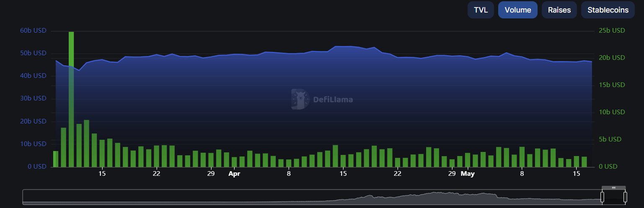Click the left handle of the range slider
644x208 pixels.
coord(603,197)
